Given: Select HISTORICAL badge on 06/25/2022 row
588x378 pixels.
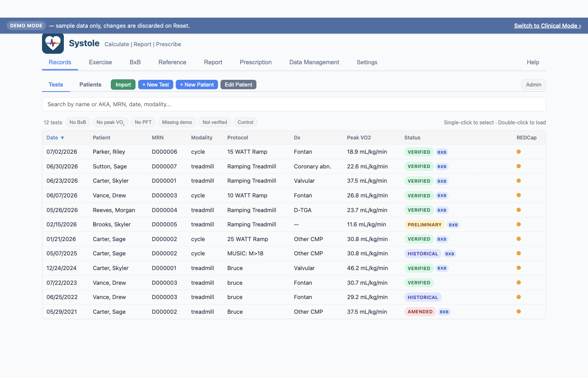Looking at the screenshot, I should (x=423, y=297).
